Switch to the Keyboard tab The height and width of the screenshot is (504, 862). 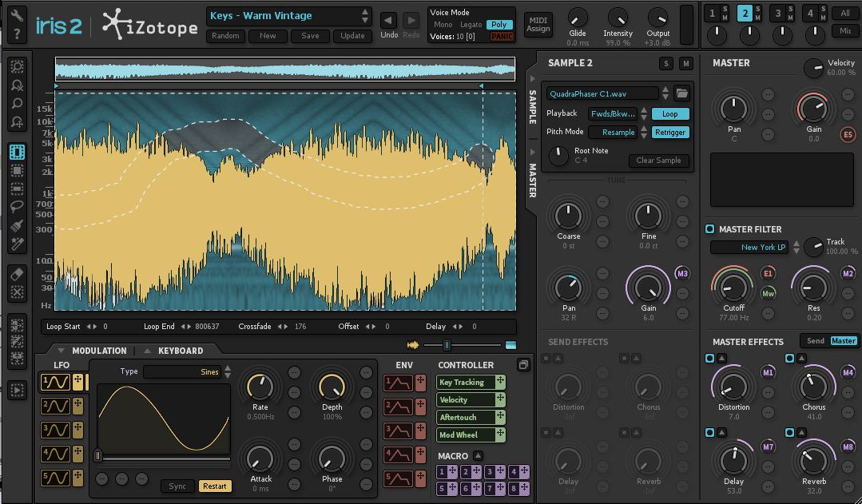coord(181,351)
